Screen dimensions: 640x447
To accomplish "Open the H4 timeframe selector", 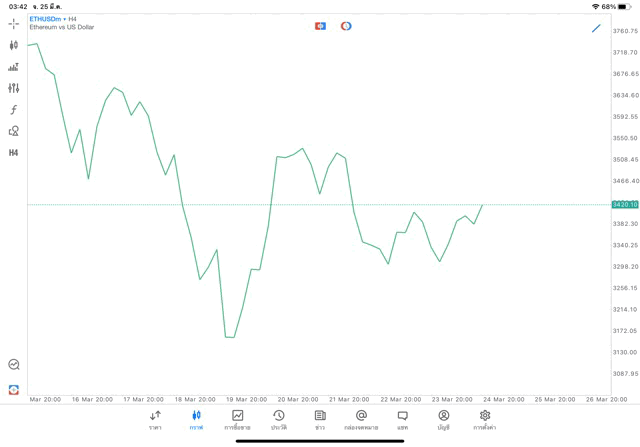I will tap(13, 153).
